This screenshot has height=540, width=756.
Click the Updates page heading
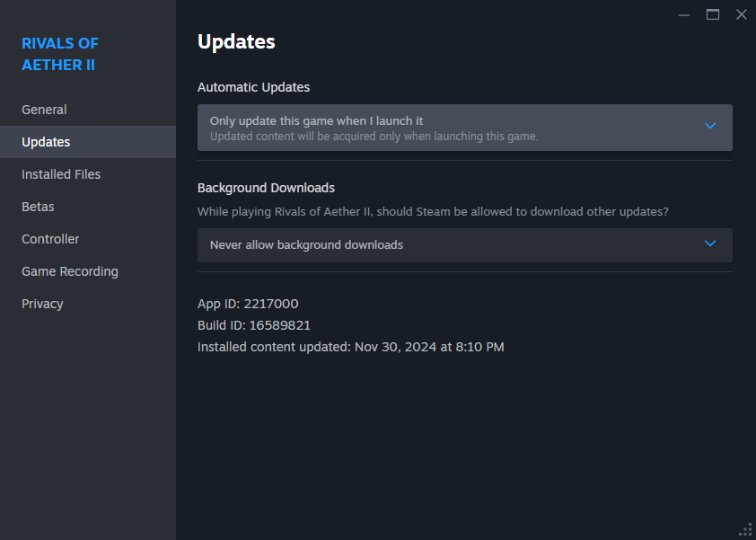pos(236,42)
